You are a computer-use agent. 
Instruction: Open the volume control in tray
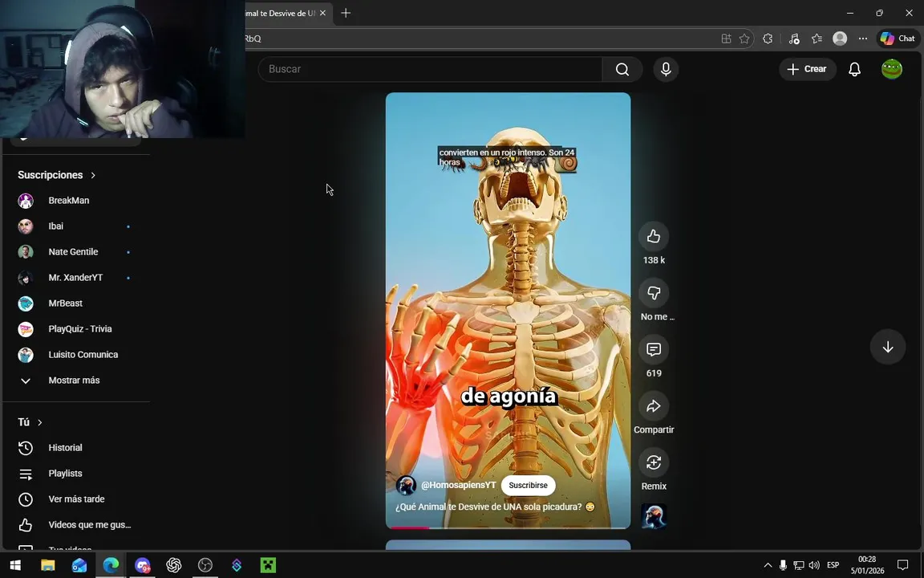click(814, 565)
